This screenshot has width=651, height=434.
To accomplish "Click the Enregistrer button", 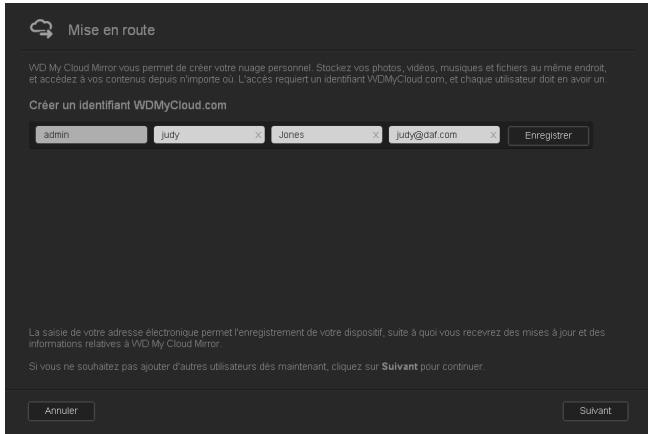I will [548, 136].
